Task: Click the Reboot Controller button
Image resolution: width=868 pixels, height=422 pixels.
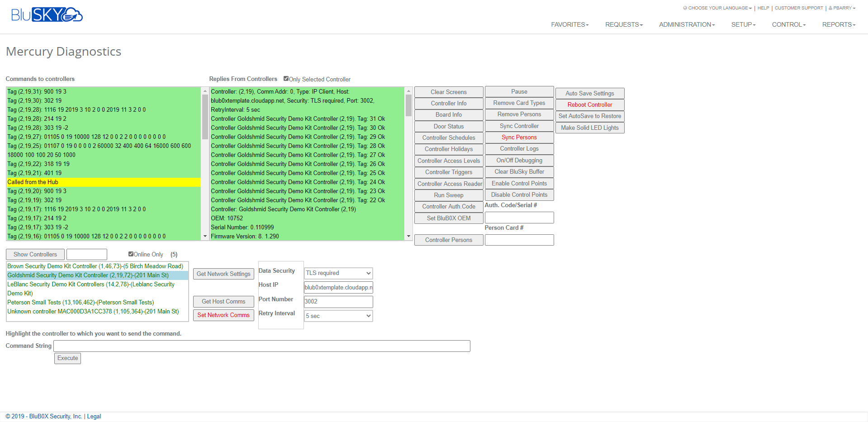Action: click(x=589, y=104)
